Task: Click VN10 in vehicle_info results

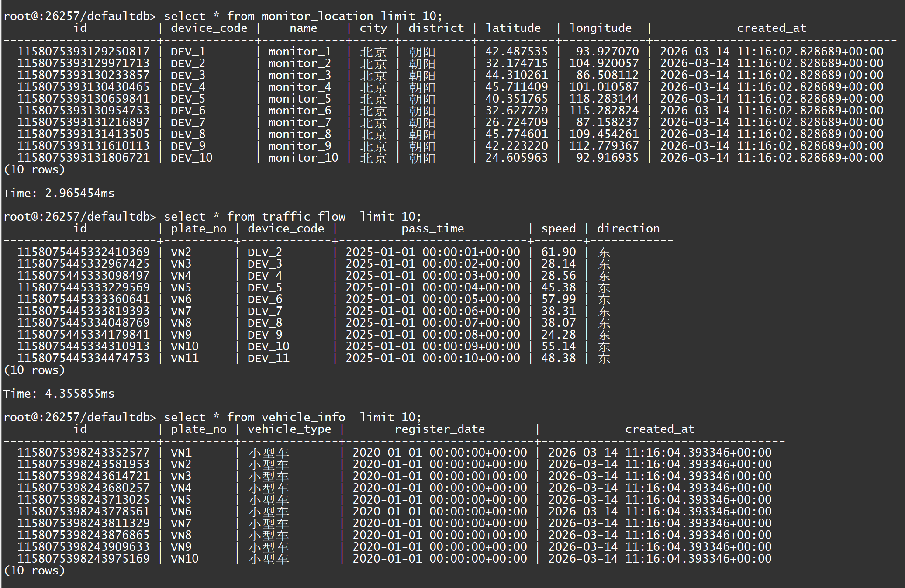Action: click(x=184, y=559)
